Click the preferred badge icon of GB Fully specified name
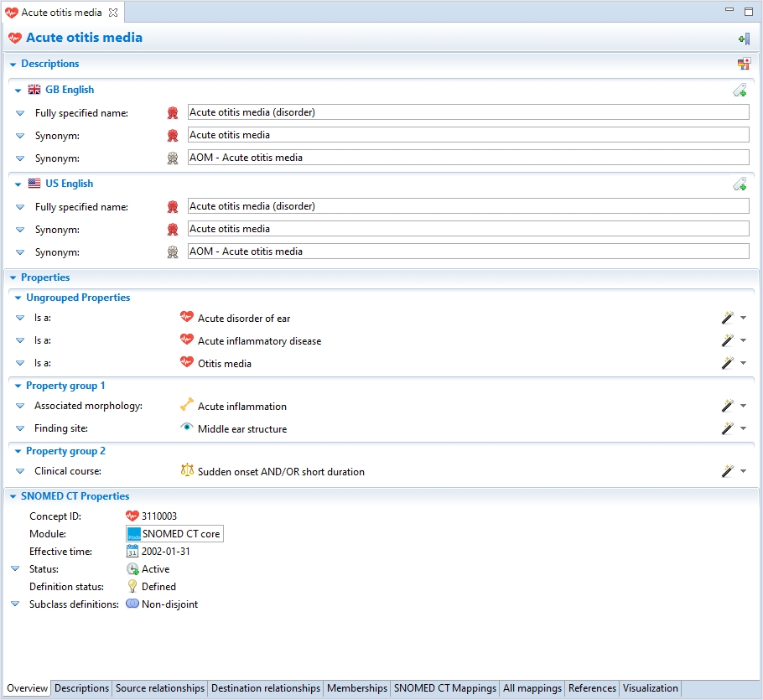The width and height of the screenshot is (763, 700). click(x=173, y=112)
